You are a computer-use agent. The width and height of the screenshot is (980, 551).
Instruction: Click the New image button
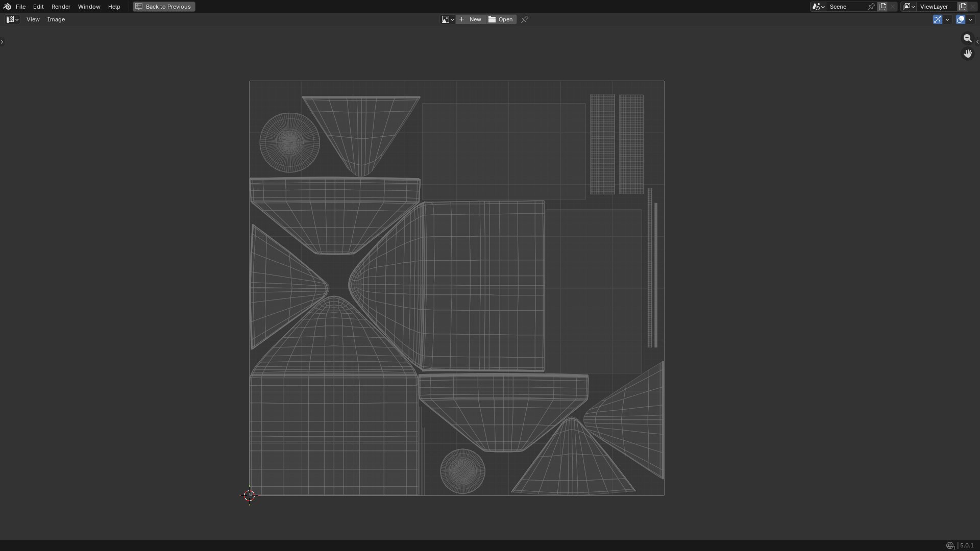tap(471, 19)
